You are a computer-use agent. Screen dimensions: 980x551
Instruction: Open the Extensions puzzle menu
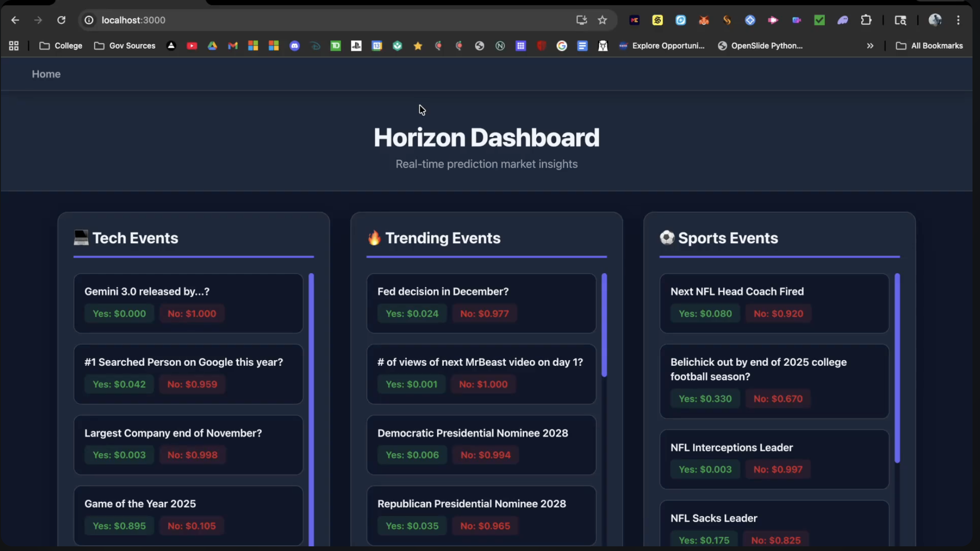point(866,20)
